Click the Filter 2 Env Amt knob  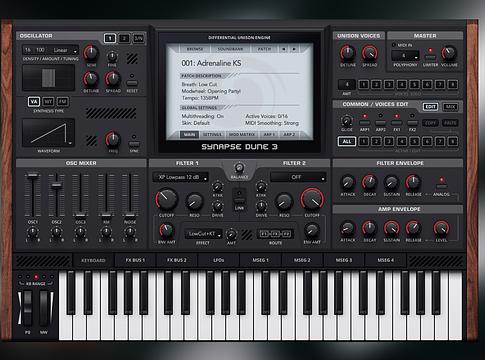pyautogui.click(x=312, y=231)
